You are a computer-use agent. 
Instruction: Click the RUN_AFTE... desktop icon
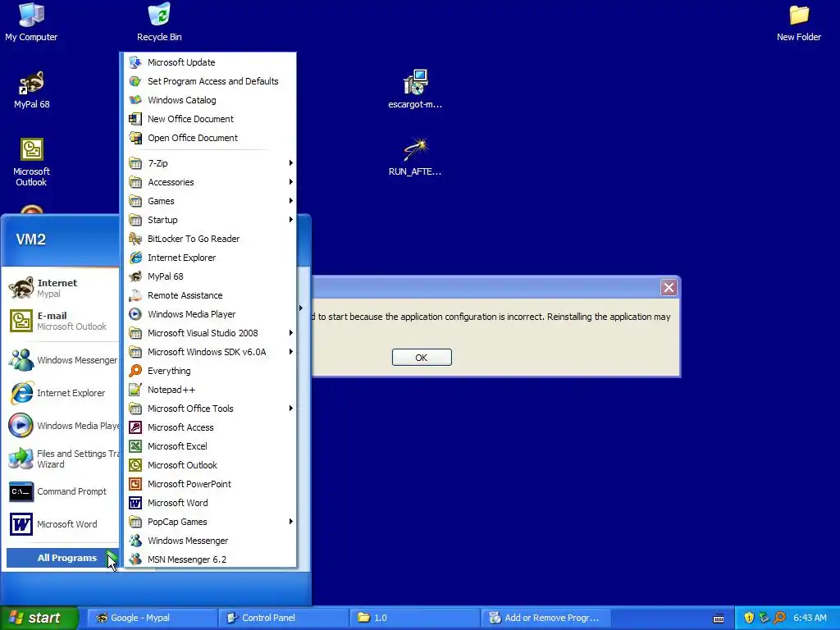click(x=415, y=157)
